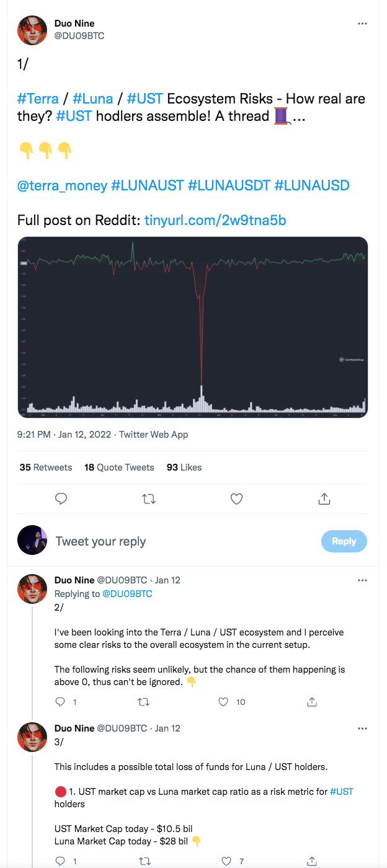
Task: Open the #Terra hashtag
Action: point(38,99)
